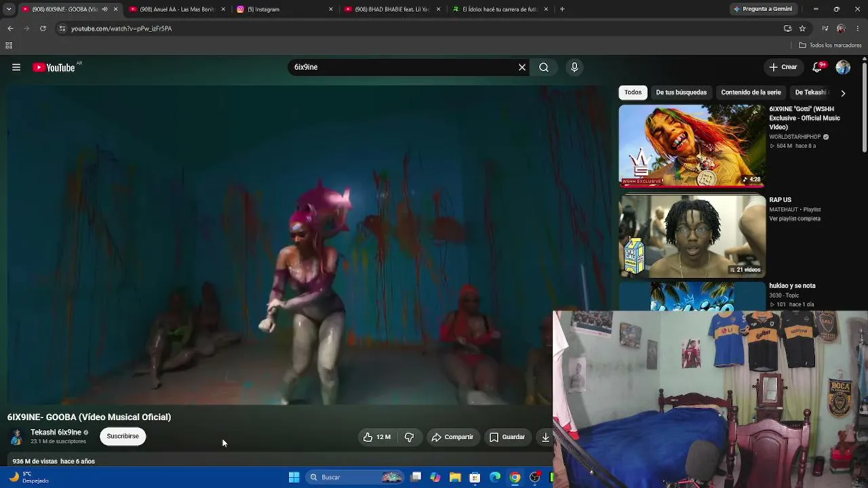This screenshot has width=868, height=488.
Task: Start voice search with the microphone
Action: point(574,67)
